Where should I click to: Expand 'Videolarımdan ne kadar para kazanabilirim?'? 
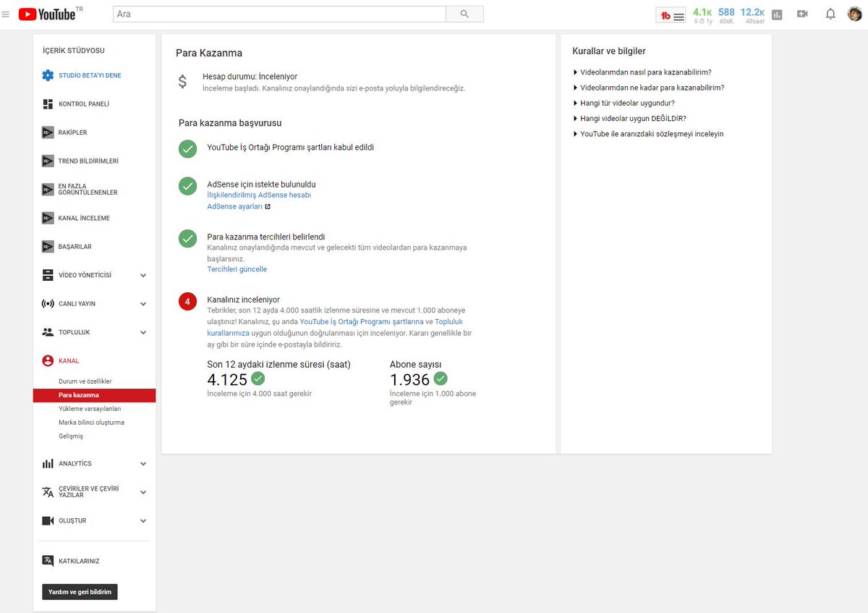[x=648, y=88]
